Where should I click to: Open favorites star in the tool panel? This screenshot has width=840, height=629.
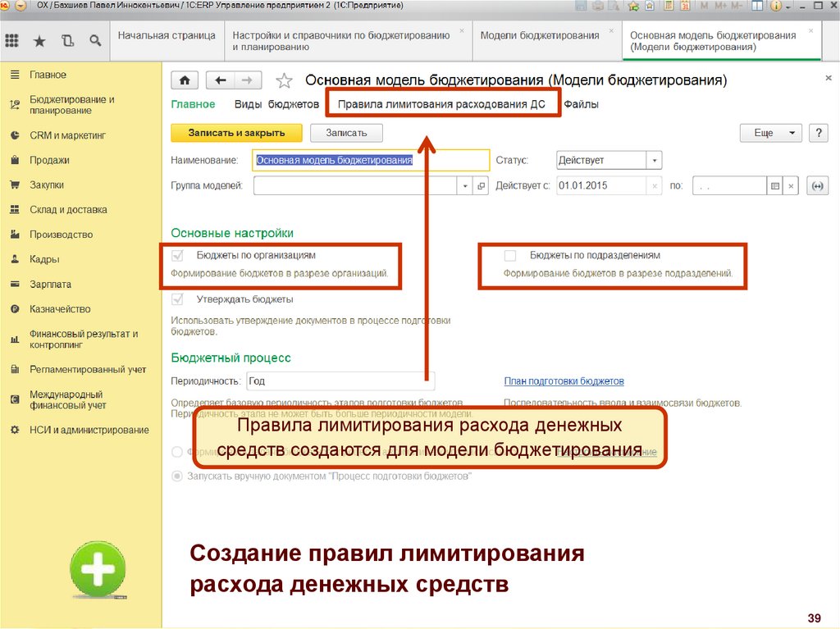tap(39, 41)
